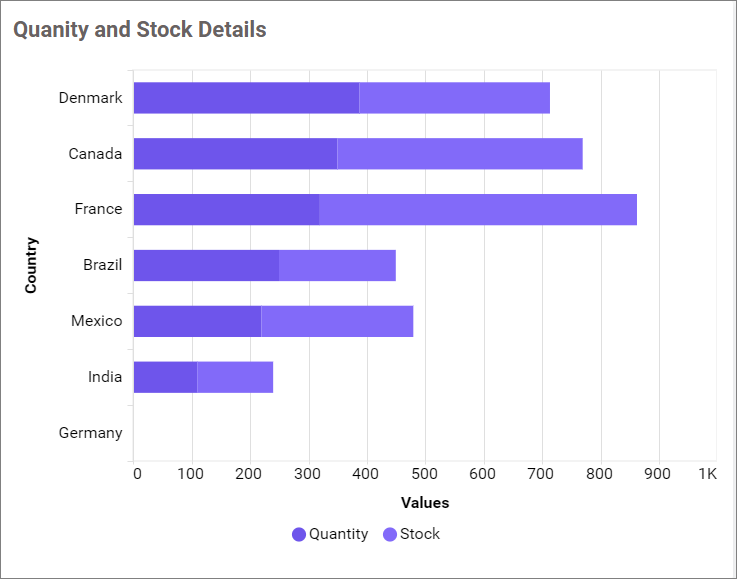
Task: Toggle the Quantity series legend label
Action: (338, 534)
